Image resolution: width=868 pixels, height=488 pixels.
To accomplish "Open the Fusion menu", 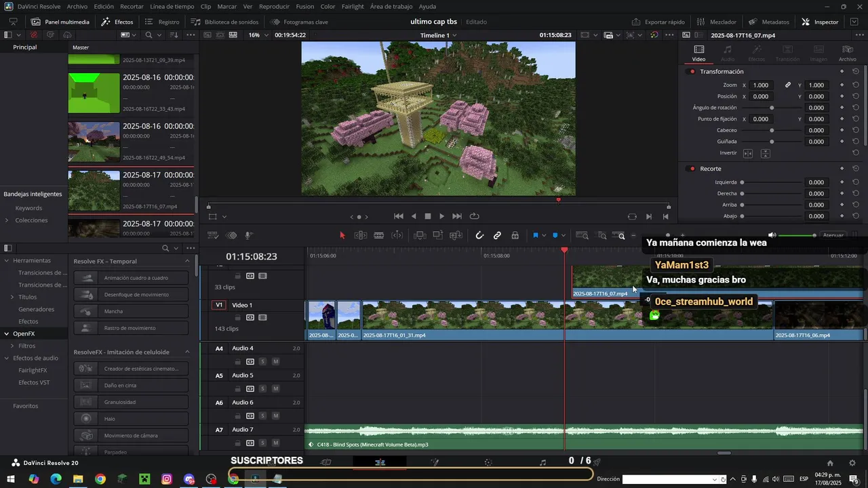I will 305,6.
